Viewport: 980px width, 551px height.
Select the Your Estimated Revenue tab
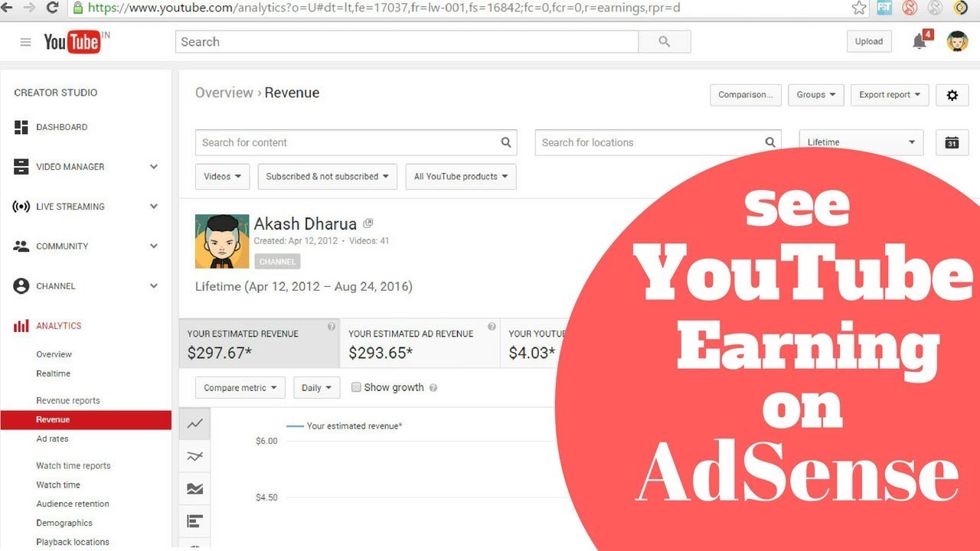[260, 344]
